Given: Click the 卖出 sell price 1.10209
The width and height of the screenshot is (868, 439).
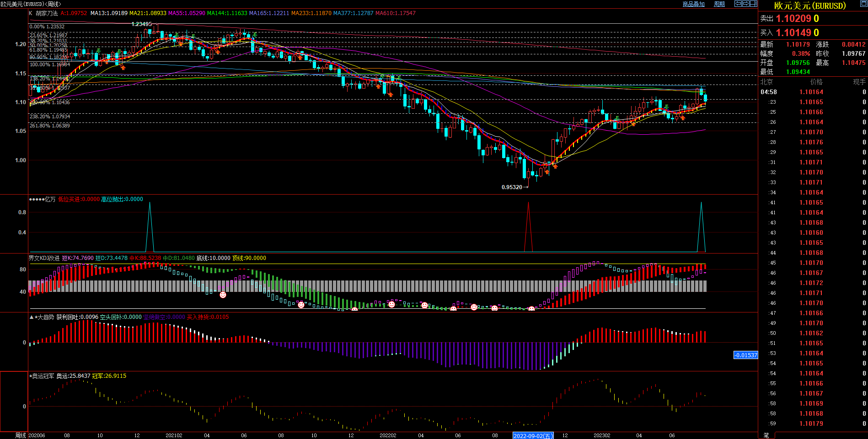Looking at the screenshot, I should coord(793,19).
